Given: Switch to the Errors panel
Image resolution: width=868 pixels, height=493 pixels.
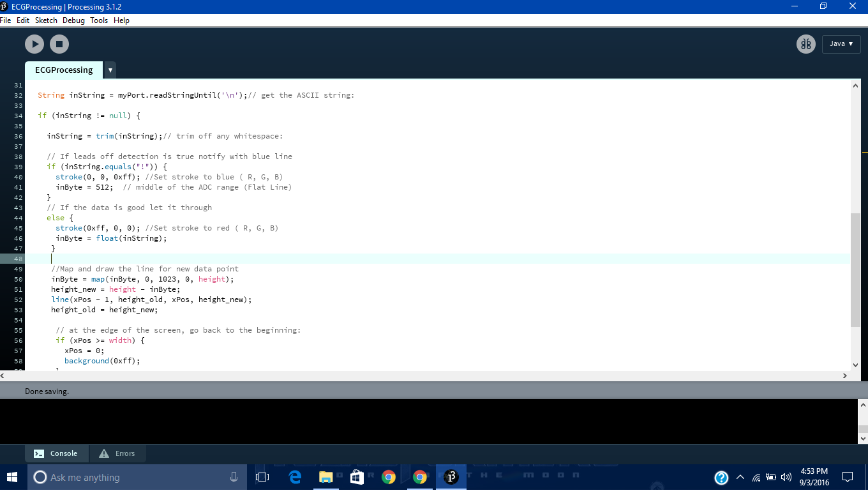Looking at the screenshot, I should pos(117,453).
